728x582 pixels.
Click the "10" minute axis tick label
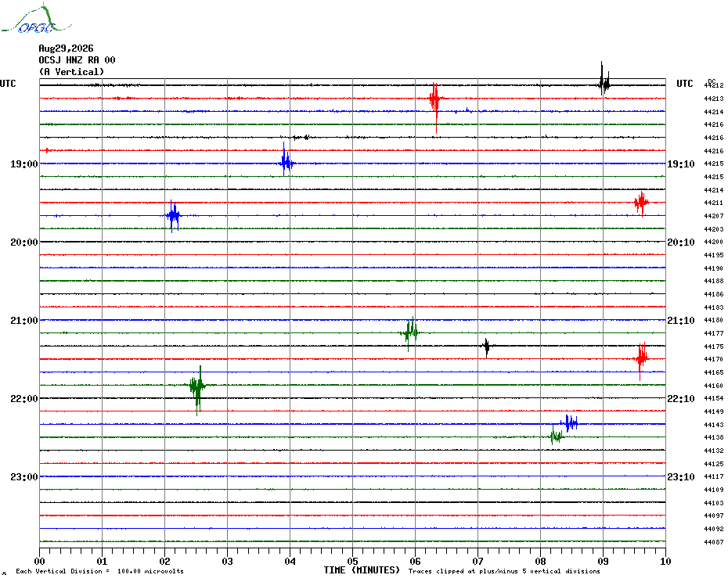click(665, 561)
